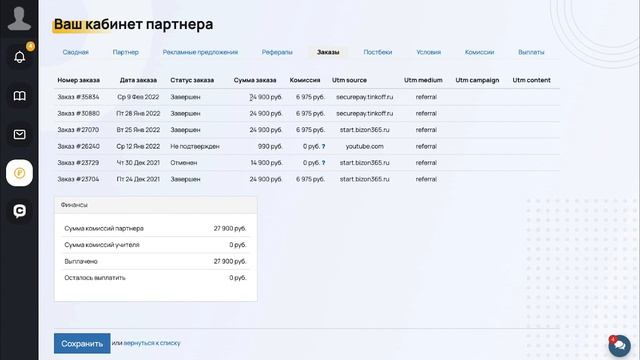Viewport: 640px width, 360px height.
Task: Click the date Ср 12 Янв 2022
Action: [138, 146]
